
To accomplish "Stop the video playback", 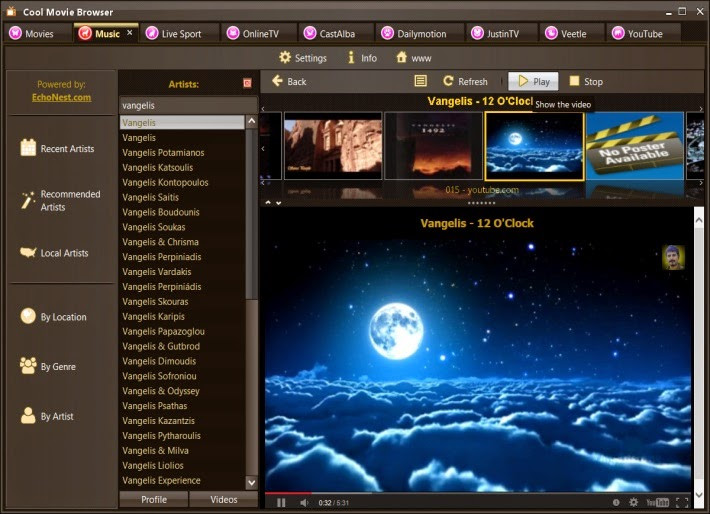I will click(x=585, y=82).
